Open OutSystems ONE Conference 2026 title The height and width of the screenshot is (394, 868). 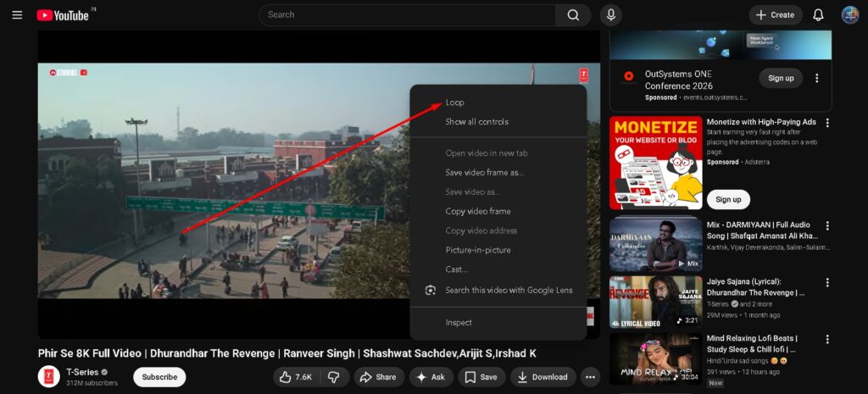[679, 80]
